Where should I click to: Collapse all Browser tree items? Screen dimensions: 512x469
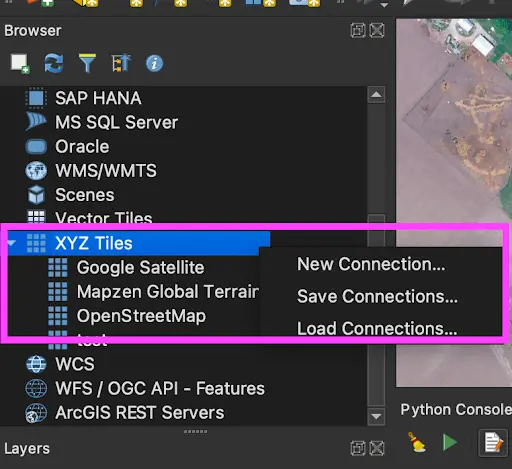point(121,63)
